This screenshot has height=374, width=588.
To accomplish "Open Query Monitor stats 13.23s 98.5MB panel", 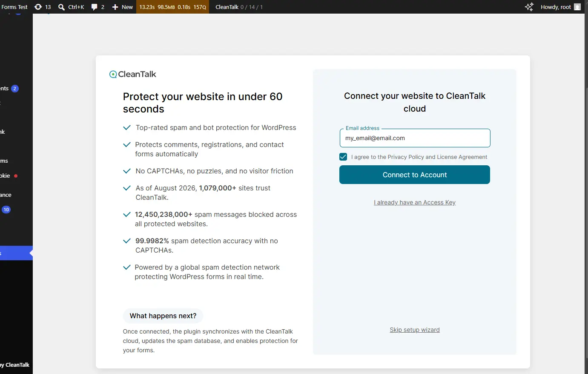I will pyautogui.click(x=172, y=7).
